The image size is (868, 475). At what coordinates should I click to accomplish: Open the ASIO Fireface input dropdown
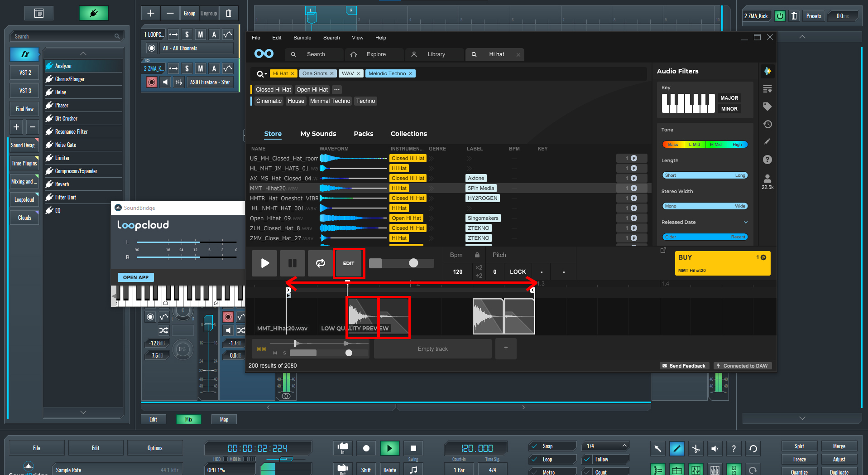point(210,82)
